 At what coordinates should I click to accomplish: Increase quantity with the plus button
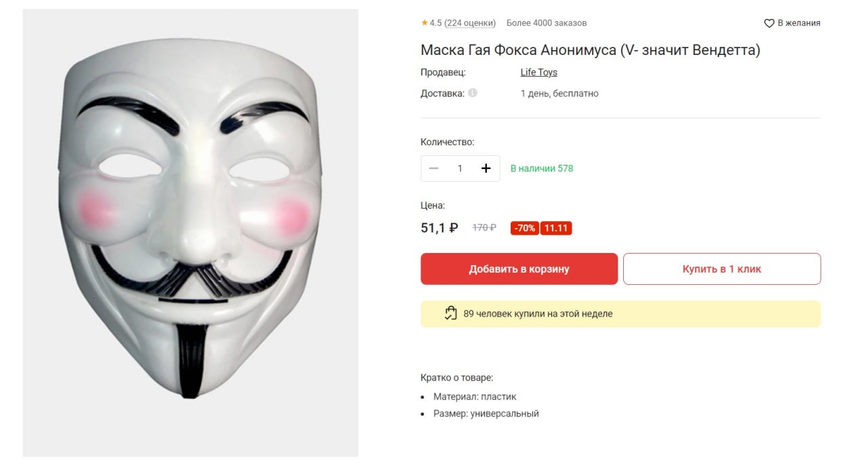(x=486, y=168)
